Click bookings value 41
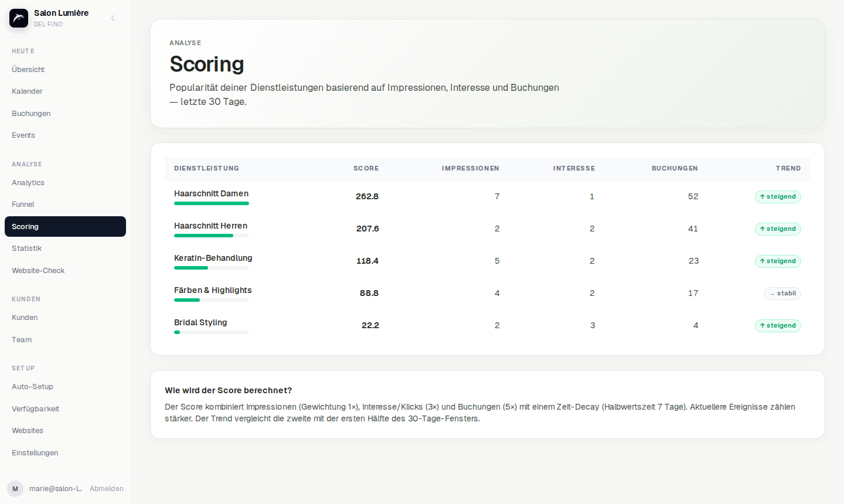The image size is (844, 504). click(x=693, y=229)
